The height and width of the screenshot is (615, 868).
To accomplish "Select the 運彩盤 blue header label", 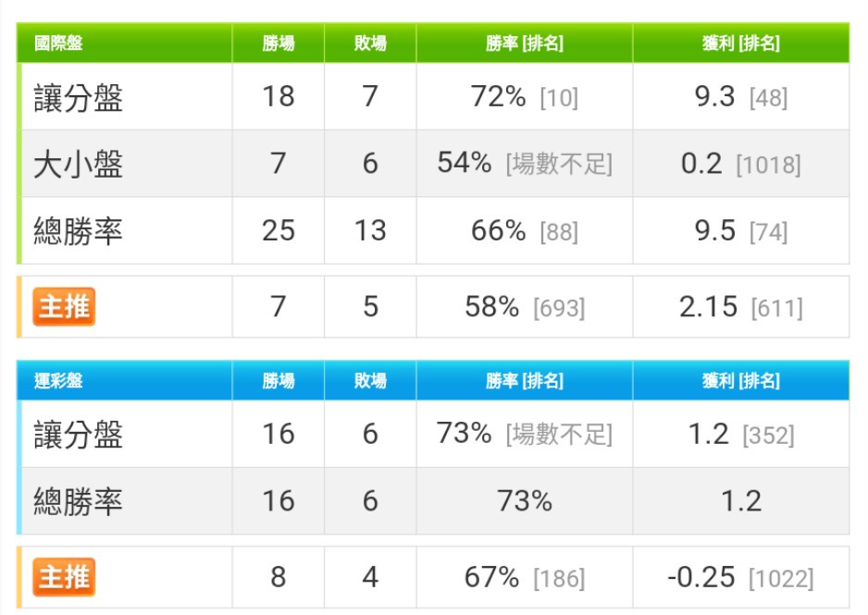I will (x=58, y=380).
